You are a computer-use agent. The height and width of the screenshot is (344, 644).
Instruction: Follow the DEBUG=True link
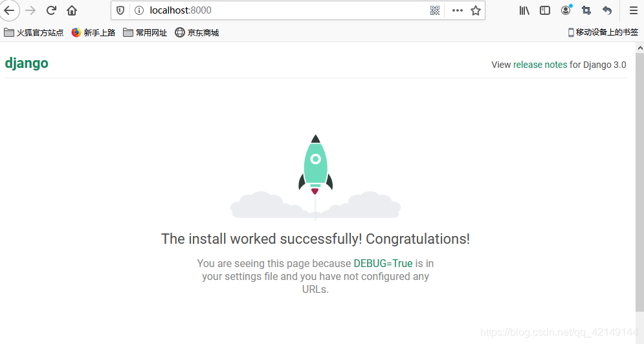[383, 263]
